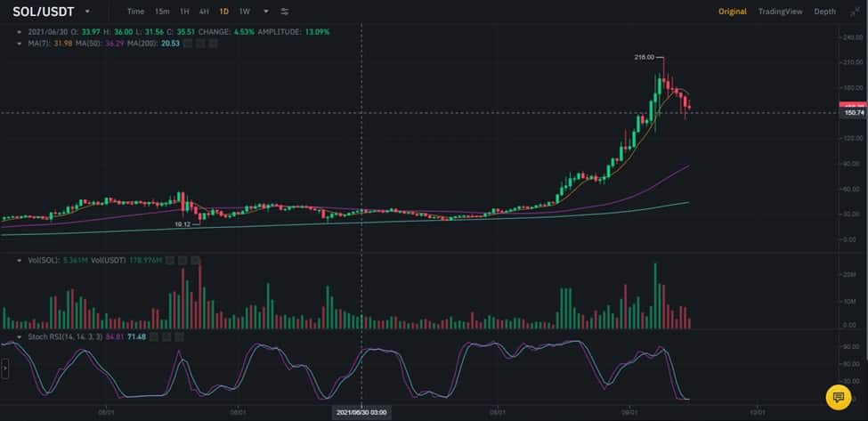Screen dimensions: 868x421
Task: Click the close price 35.51
Action: tap(185, 32)
